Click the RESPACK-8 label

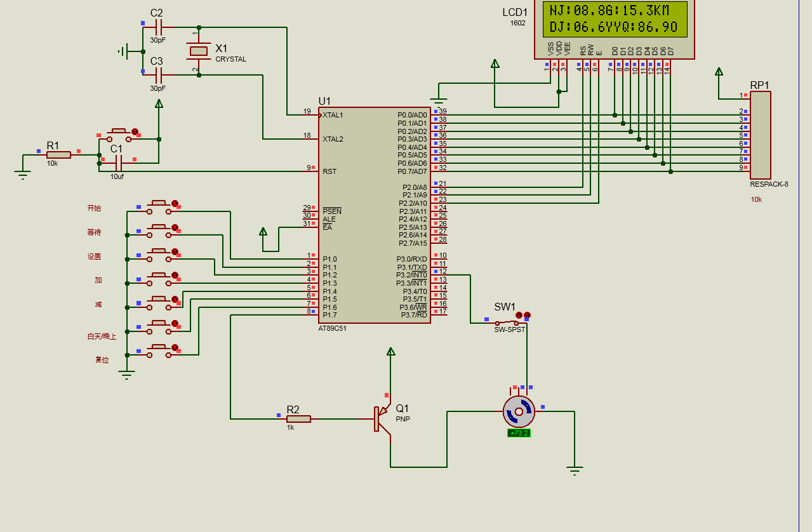pos(769,185)
